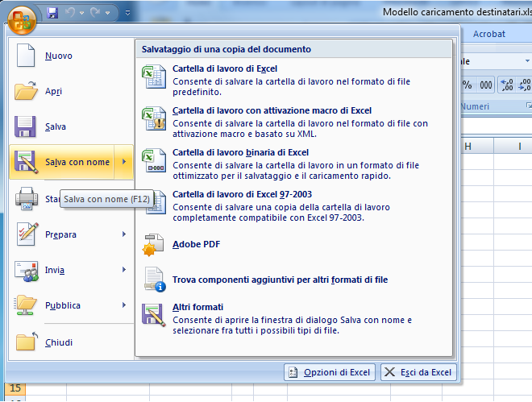Click the floppy disk icon next to Salva
532x402 pixels.
point(25,126)
